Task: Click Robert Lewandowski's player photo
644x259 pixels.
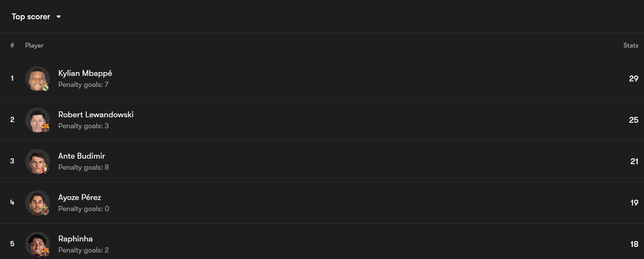Action: [37, 119]
